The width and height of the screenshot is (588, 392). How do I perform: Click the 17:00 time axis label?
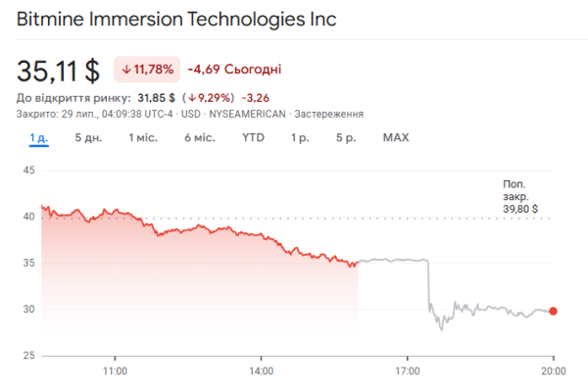pos(408,371)
